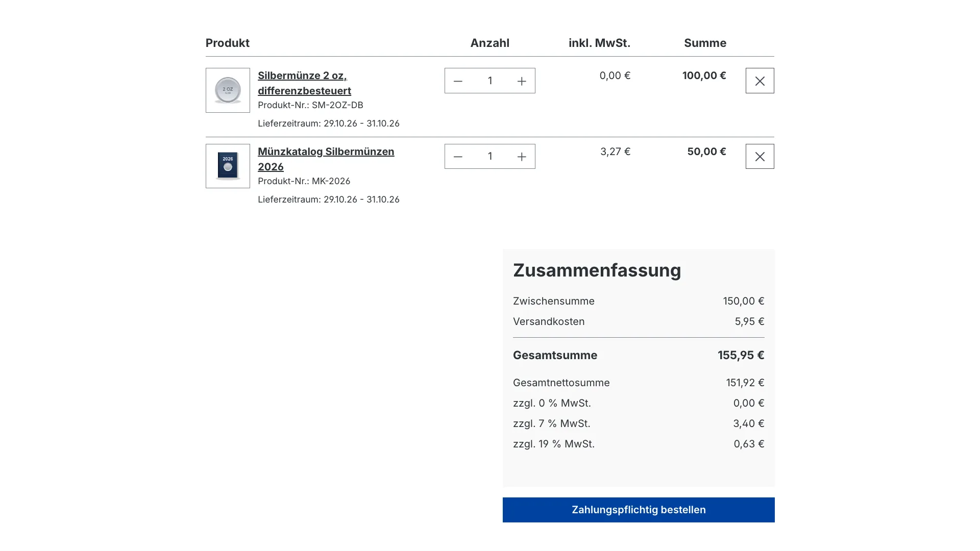Click the Gesamtsumme 155,95 € value

coord(741,355)
